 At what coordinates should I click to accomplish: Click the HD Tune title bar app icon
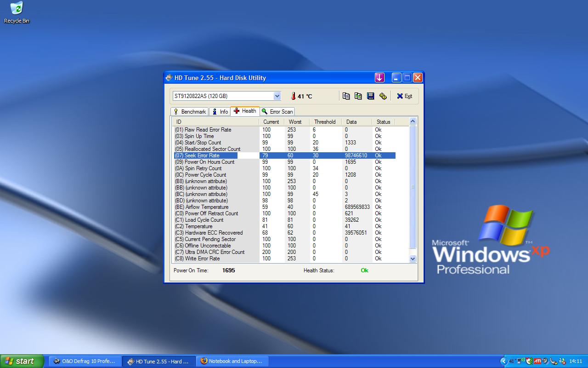(x=169, y=78)
